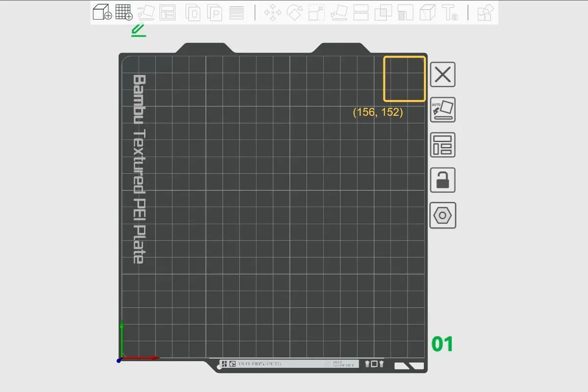Click the top toolbar Auto orient icon
Screen dimensions: 588x392
[x=146, y=13]
